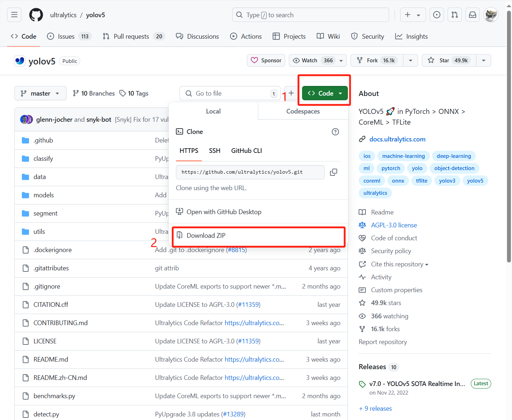Expand the Fork options dropdown arrow

click(x=411, y=60)
